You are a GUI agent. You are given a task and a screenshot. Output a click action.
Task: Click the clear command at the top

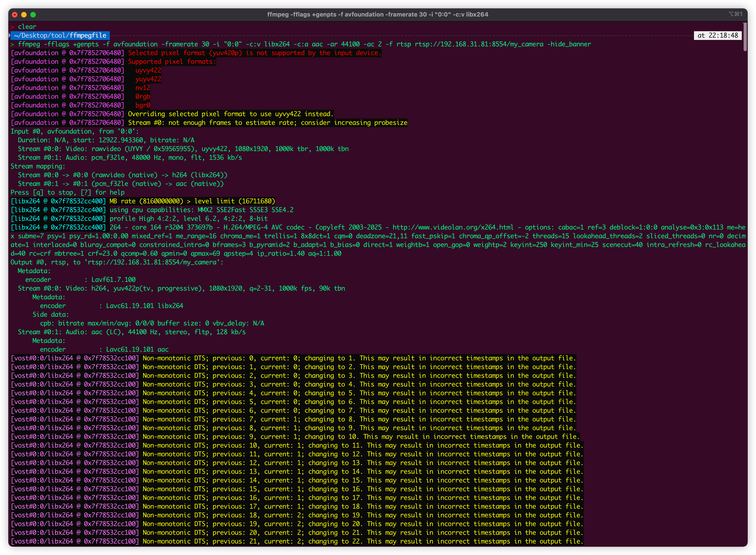[27, 27]
